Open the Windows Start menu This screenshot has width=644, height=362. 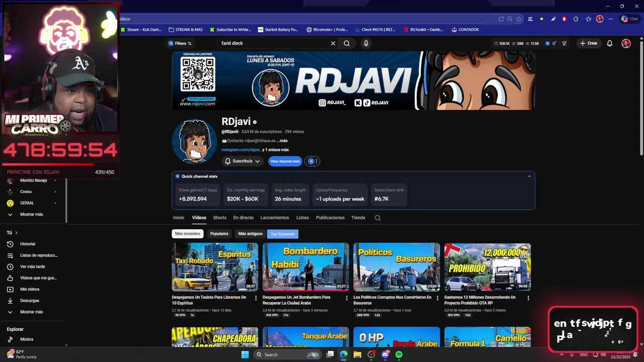(x=245, y=354)
